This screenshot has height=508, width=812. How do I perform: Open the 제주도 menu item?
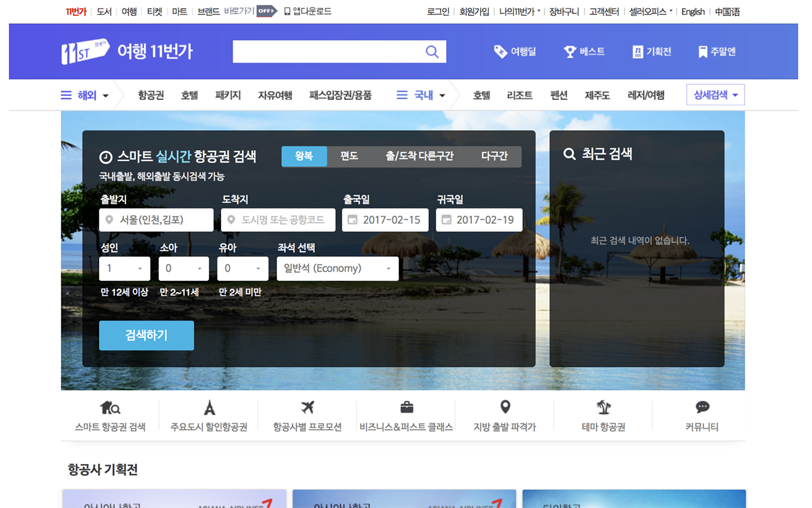(x=597, y=96)
